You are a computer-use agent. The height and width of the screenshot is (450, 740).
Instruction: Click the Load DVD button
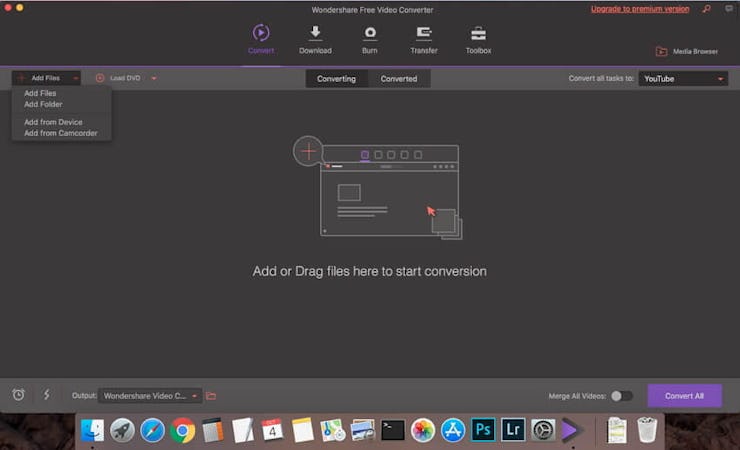(x=119, y=78)
